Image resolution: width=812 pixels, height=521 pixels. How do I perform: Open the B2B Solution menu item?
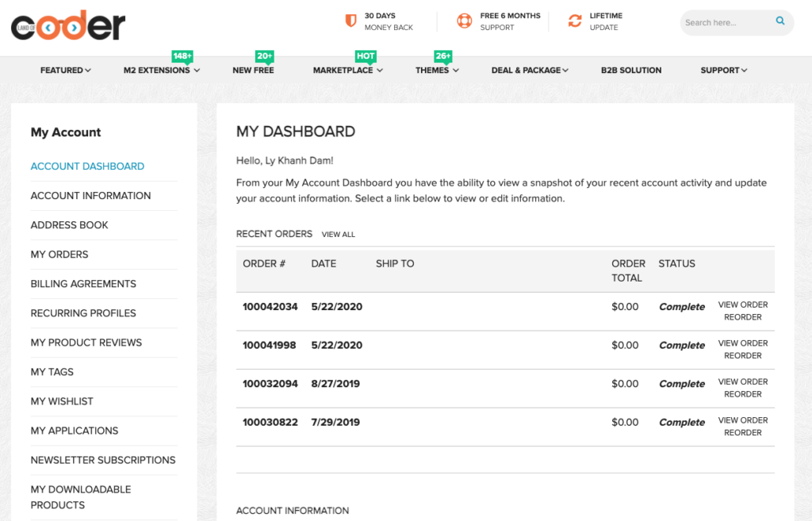click(631, 71)
